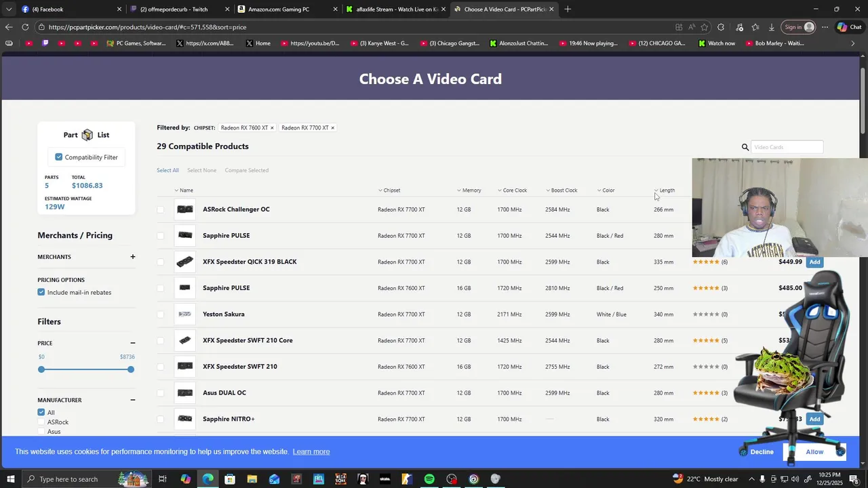Open the Sapphire NITRO+ product link
The height and width of the screenshot is (488, 868).
point(229,419)
